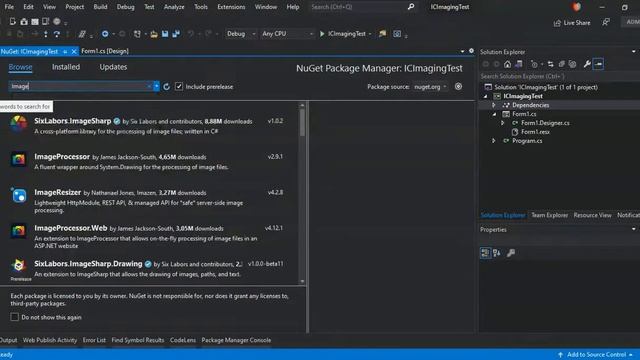Screen dimensions: 640x360
Task: Open Properties wrench icon in Solution Explorer
Action: coord(587,64)
